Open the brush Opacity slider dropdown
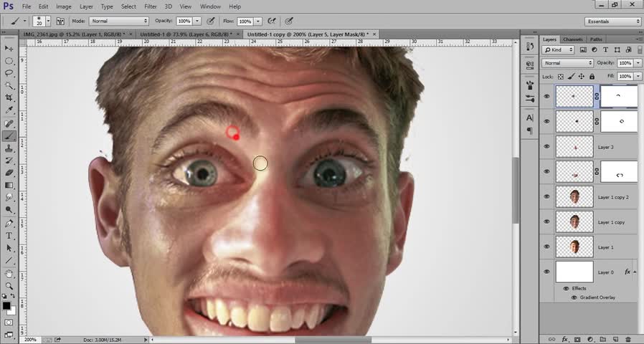Image resolution: width=644 pixels, height=344 pixels. click(x=197, y=21)
